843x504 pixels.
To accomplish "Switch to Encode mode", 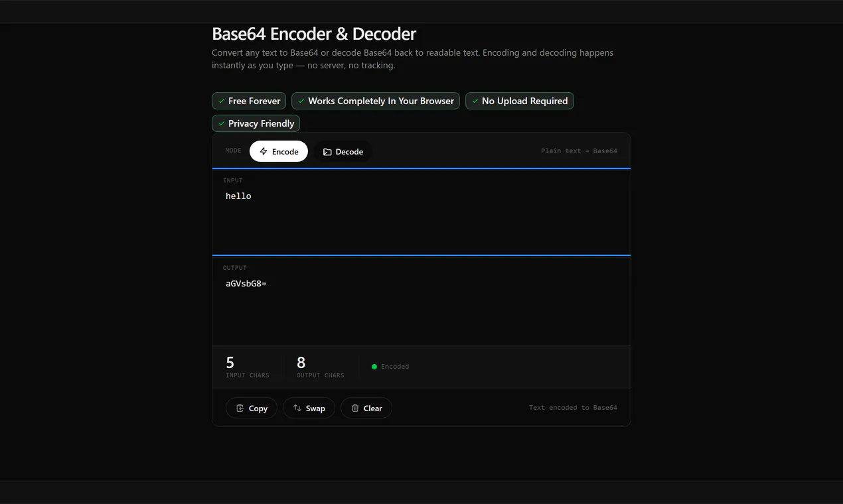I will point(279,151).
